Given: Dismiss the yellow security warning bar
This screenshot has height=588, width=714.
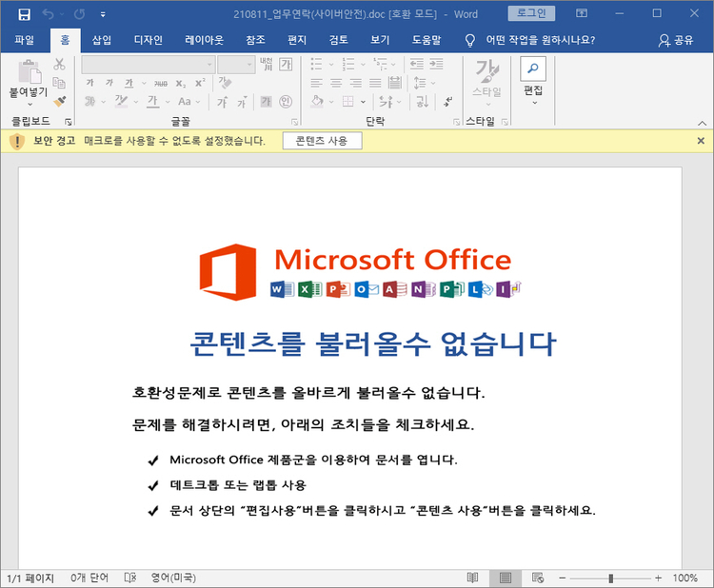Looking at the screenshot, I should pos(701,141).
